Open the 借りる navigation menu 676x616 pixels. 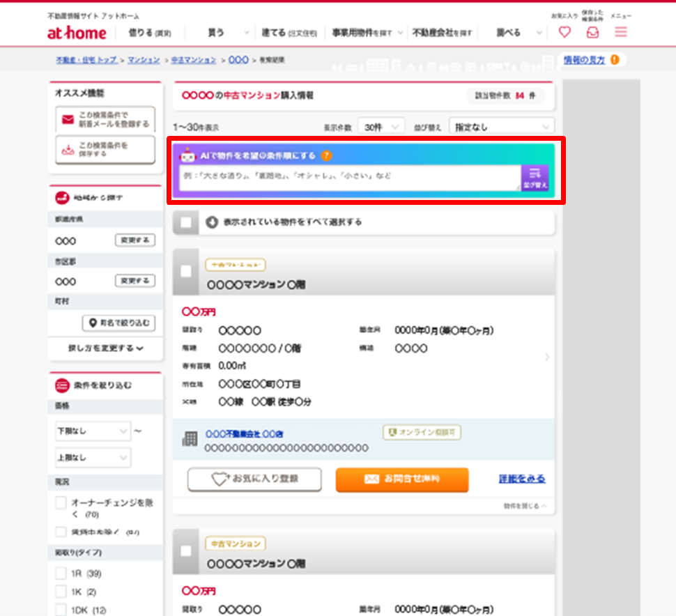click(x=149, y=33)
